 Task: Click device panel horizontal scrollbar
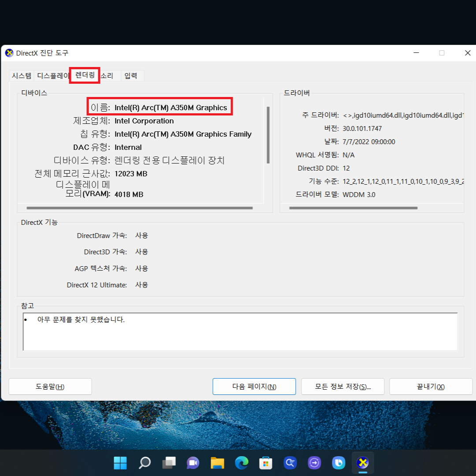click(140, 208)
